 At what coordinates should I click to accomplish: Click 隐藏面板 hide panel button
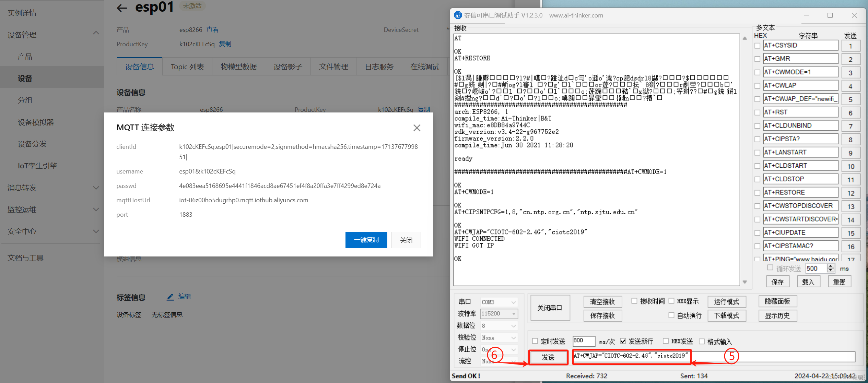[777, 301]
